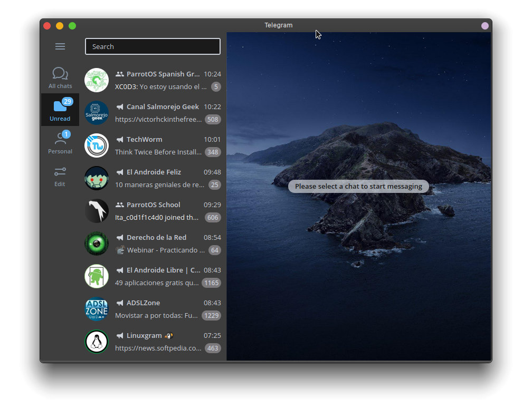Click megaphone icon beside Derecho de la Red

(120, 238)
